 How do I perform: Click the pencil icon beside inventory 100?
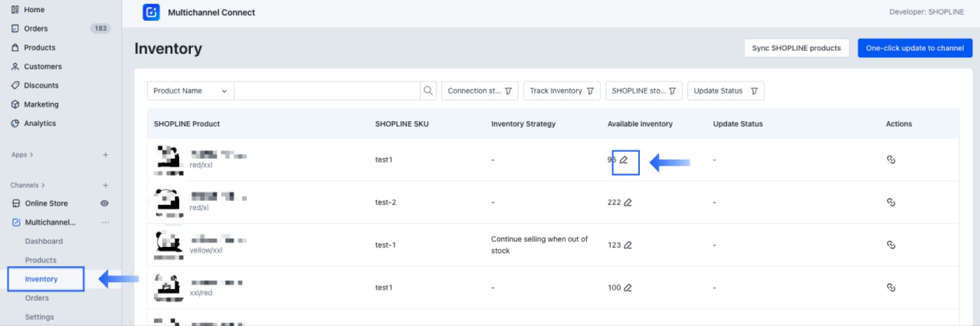628,288
